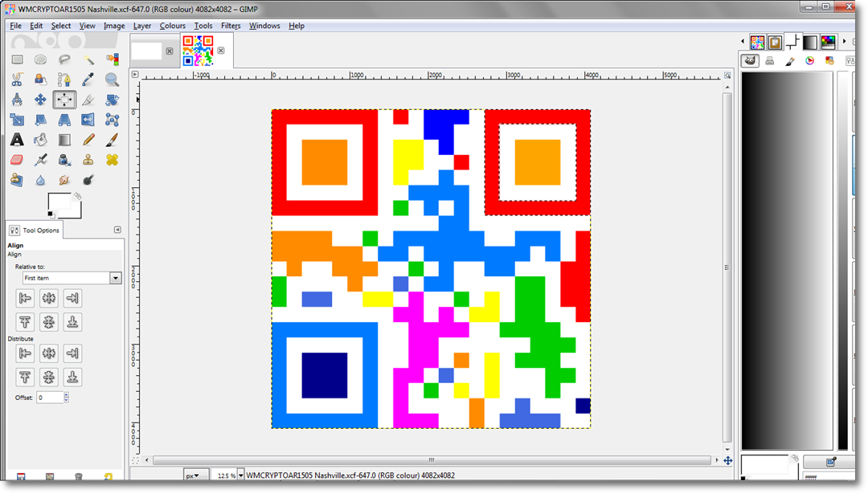
Task: Select the Perspective Clone tool
Action: click(17, 180)
